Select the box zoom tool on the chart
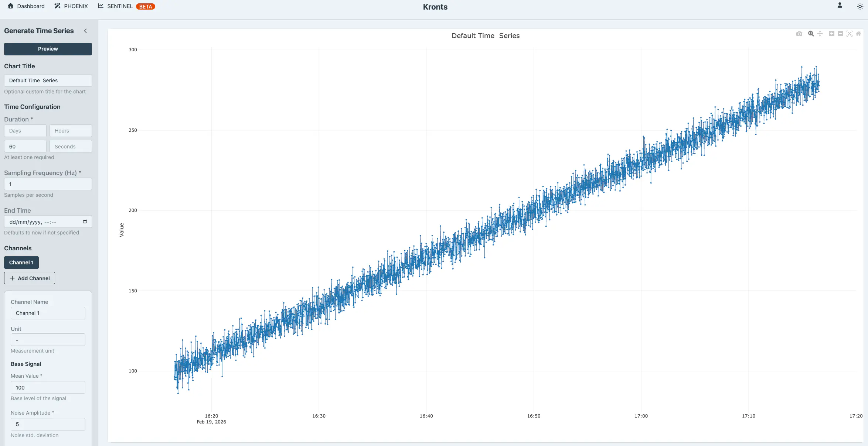 pos(810,34)
